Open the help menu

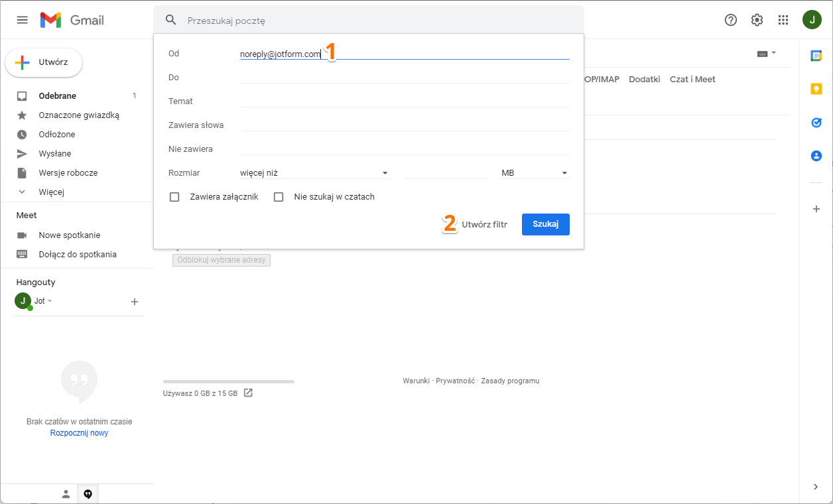[x=730, y=20]
